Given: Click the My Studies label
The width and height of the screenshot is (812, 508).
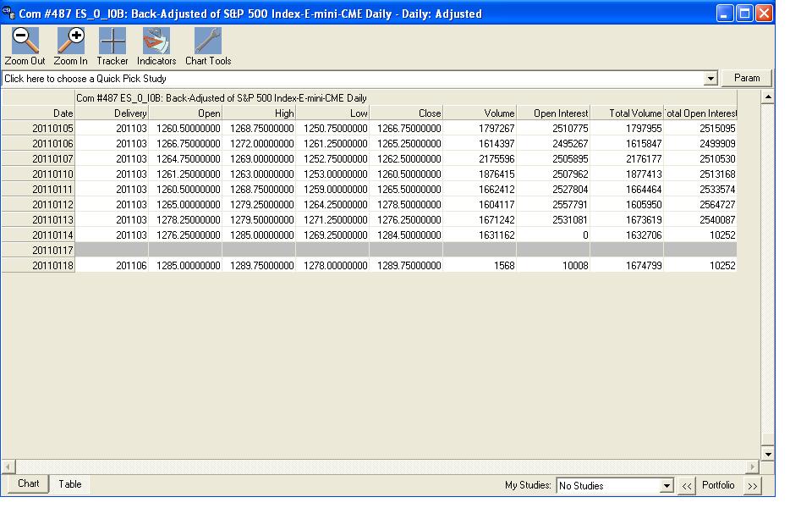Looking at the screenshot, I should tap(528, 485).
